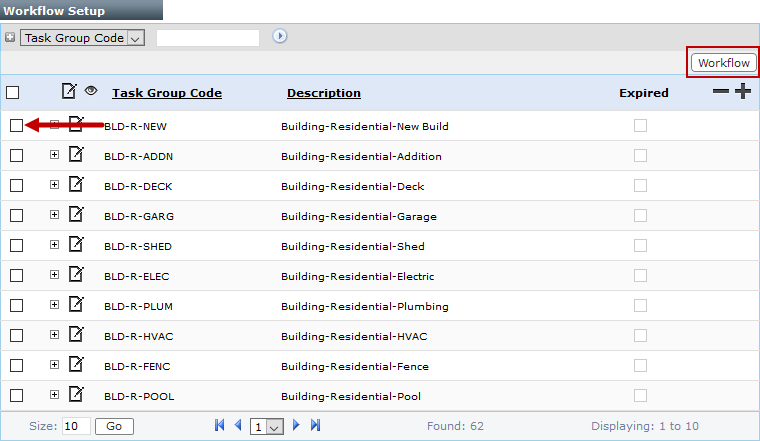The image size is (760, 441).
Task: Click the edit icon for BLD-R-POOL row
Action: pos(76,395)
